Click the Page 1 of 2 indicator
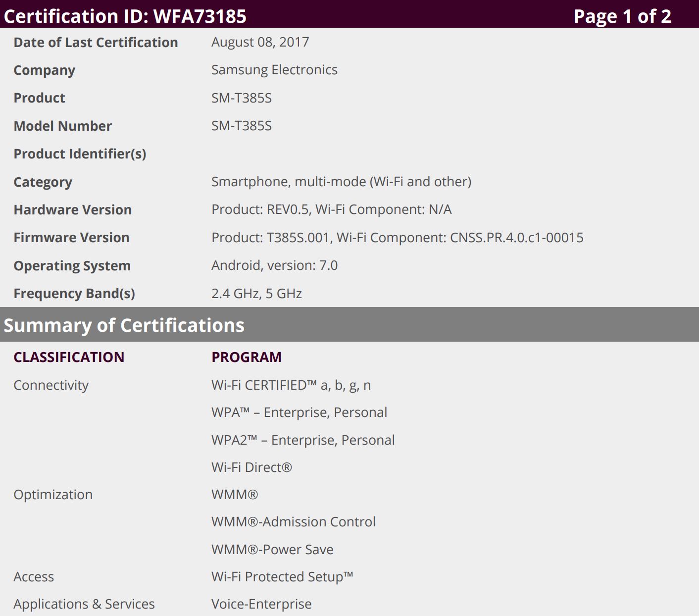 pos(622,16)
